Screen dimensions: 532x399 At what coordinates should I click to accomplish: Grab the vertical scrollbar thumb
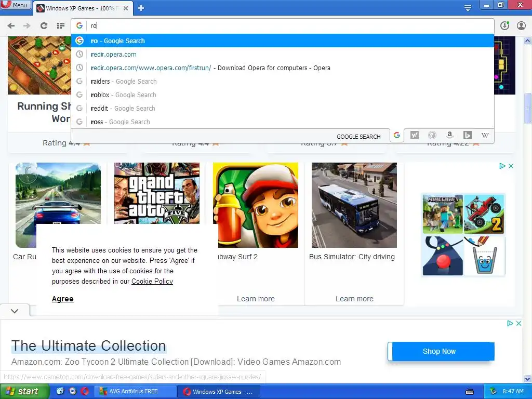[x=528, y=109]
